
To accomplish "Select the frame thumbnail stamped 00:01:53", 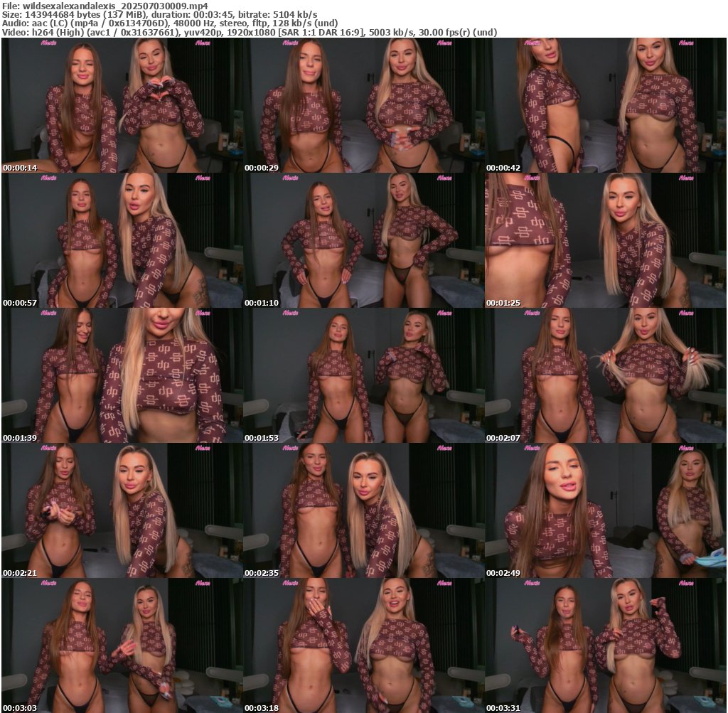I will tap(363, 375).
